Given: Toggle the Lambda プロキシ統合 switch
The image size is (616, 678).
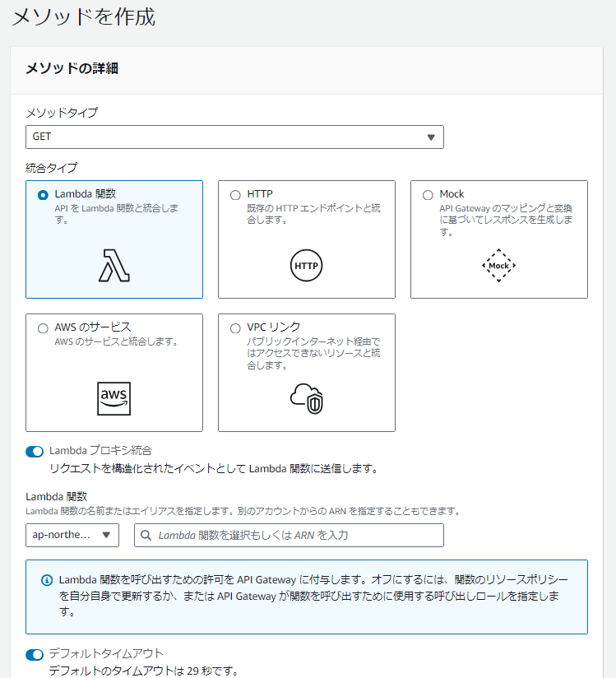Looking at the screenshot, I should tap(35, 452).
